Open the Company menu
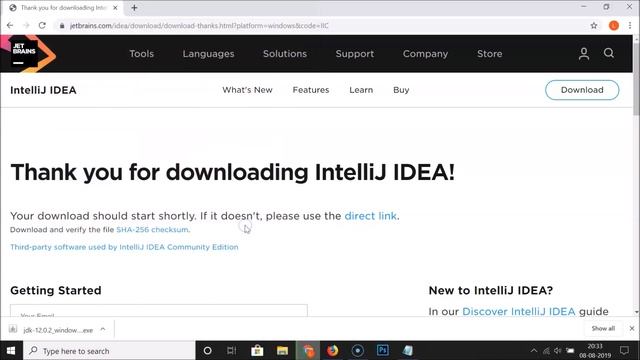Viewport: 640px width, 360px height. pyautogui.click(x=425, y=54)
